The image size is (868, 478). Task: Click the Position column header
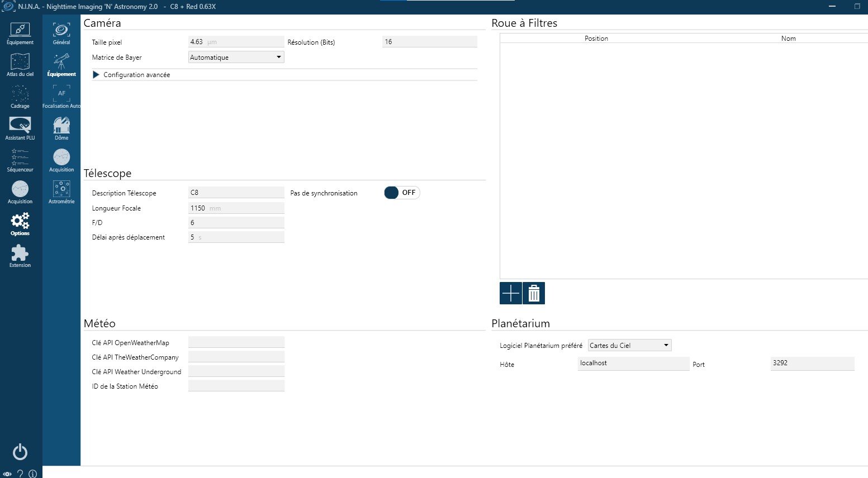(596, 39)
